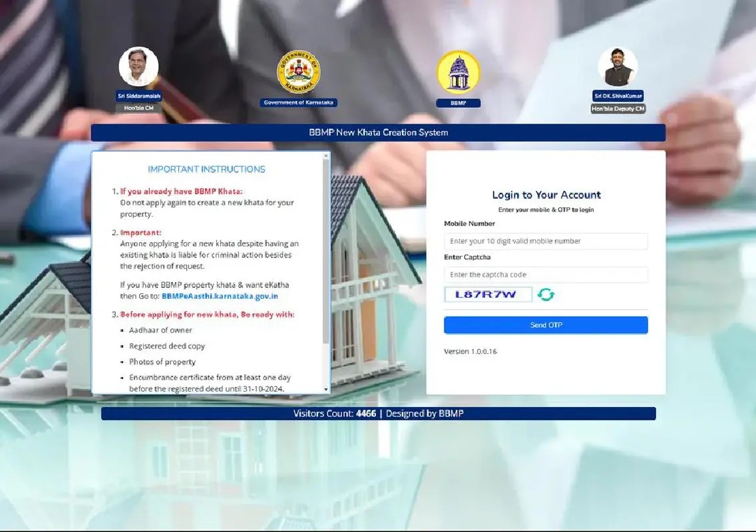Click the 'Enter Captcha' field label
Viewport: 756px width, 532px height.
coord(467,257)
